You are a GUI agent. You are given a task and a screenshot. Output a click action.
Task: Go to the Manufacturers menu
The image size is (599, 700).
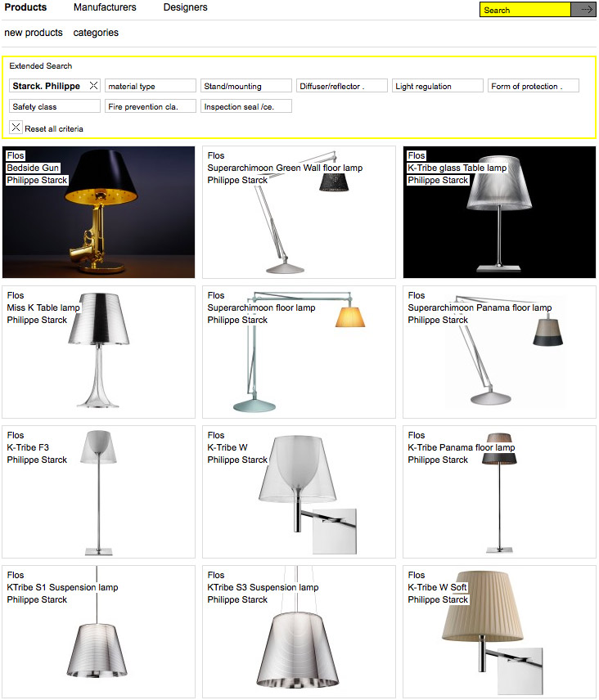[105, 7]
